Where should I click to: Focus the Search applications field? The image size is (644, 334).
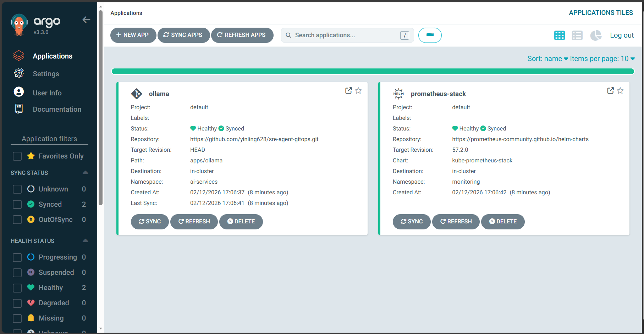click(x=347, y=35)
